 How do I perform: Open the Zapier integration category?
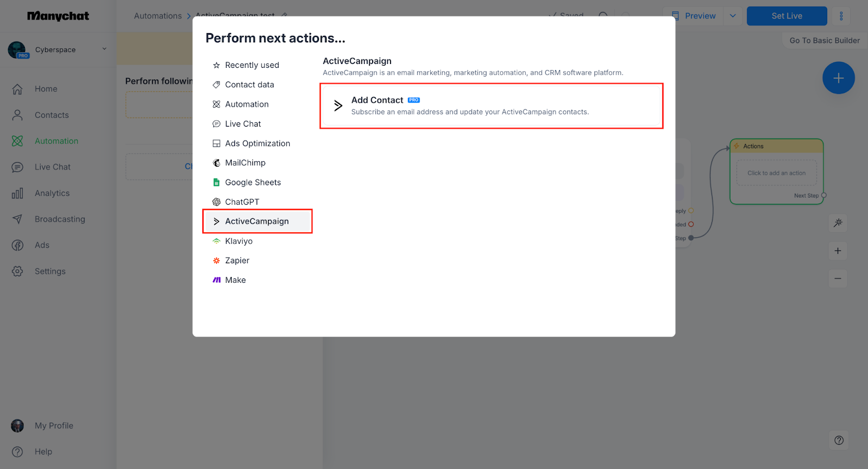pyautogui.click(x=237, y=261)
